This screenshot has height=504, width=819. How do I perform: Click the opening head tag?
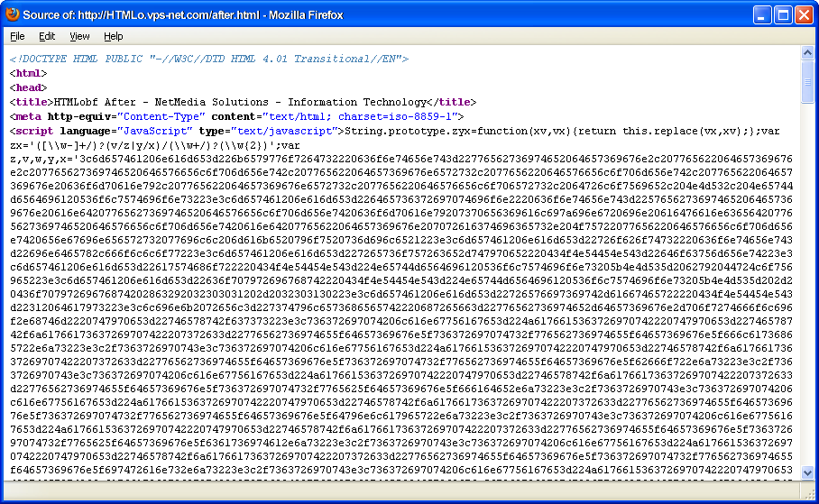click(28, 87)
